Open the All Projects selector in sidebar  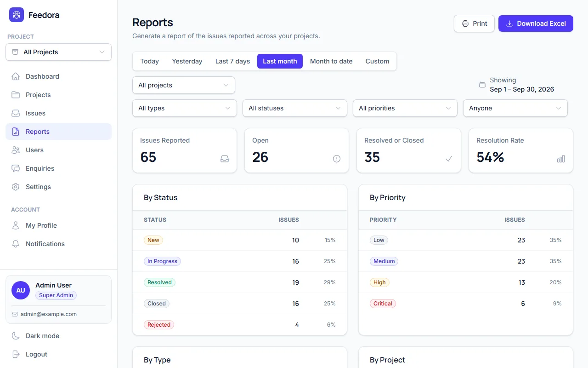click(x=59, y=52)
